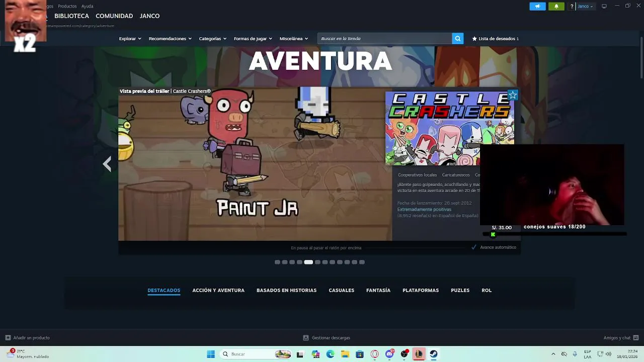The height and width of the screenshot is (362, 644).
Task: Switch to FANTASÍA tab
Action: 378,290
